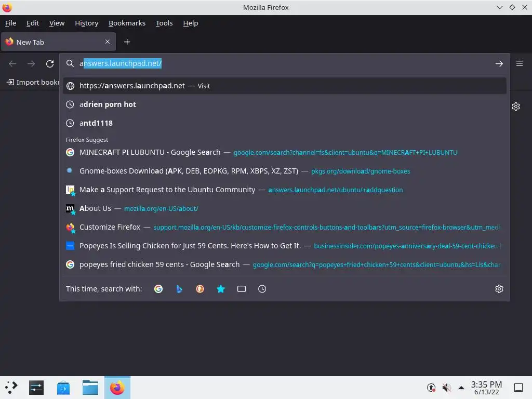Open the View menu

click(57, 23)
